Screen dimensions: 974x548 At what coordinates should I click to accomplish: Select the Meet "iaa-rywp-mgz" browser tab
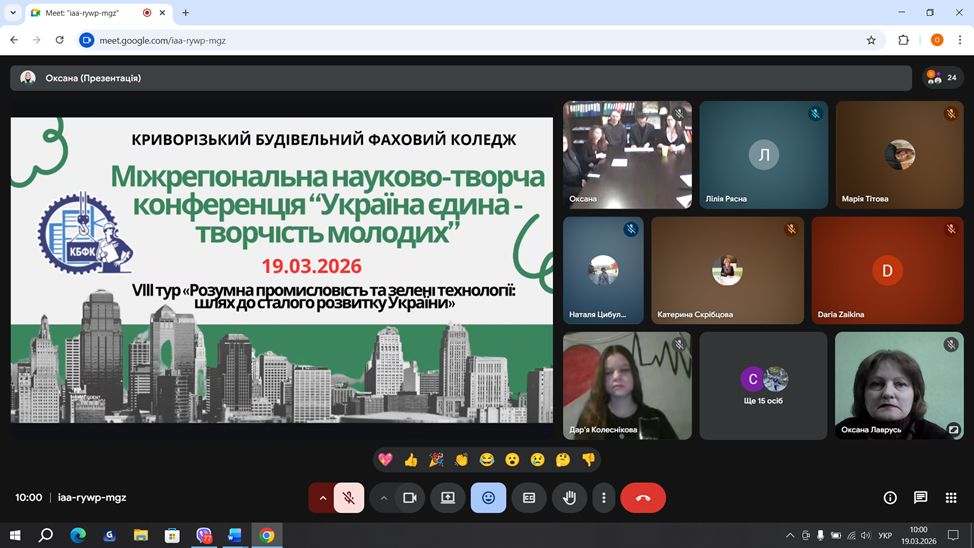90,13
